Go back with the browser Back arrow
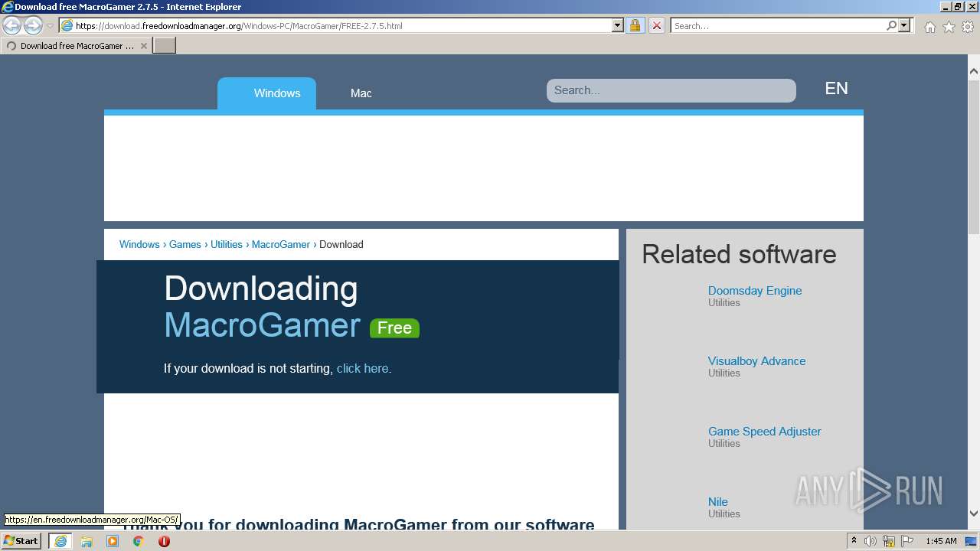The image size is (980, 551). pyautogui.click(x=12, y=25)
